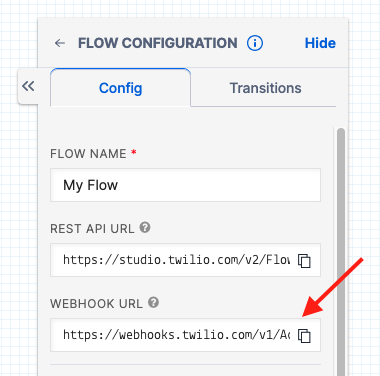Edit the Flow Name field
Viewport: 380px width, 376px height.
[185, 185]
